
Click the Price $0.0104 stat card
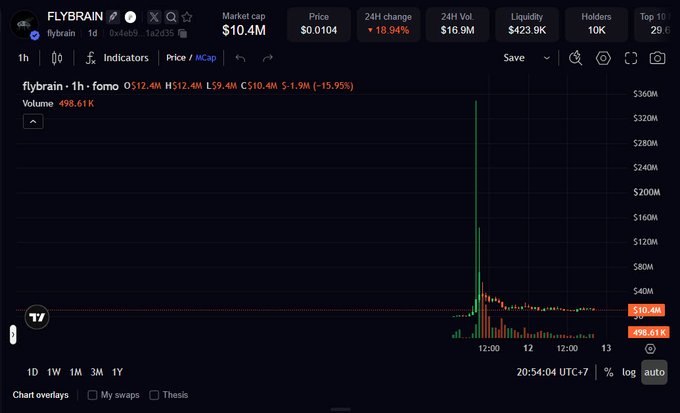(319, 24)
